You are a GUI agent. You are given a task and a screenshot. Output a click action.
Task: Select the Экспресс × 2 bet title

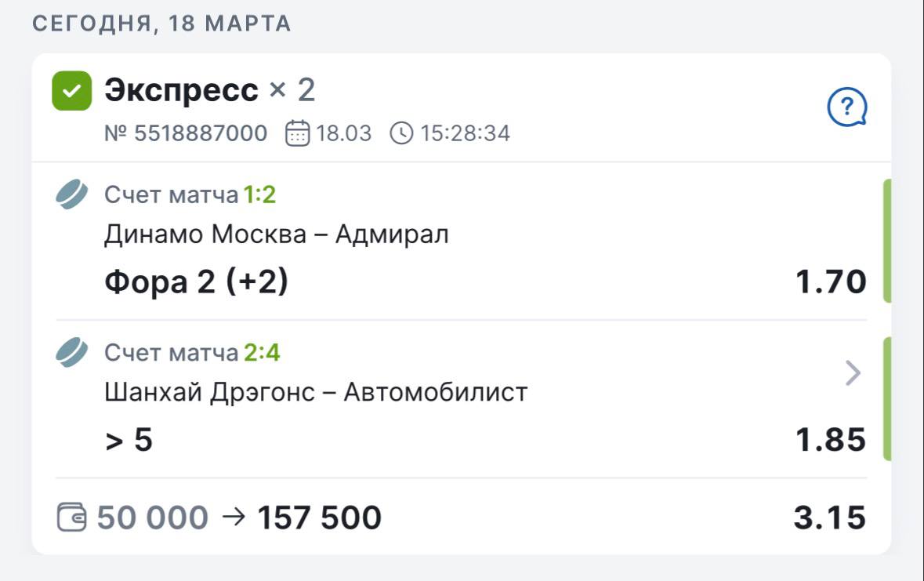tap(209, 91)
